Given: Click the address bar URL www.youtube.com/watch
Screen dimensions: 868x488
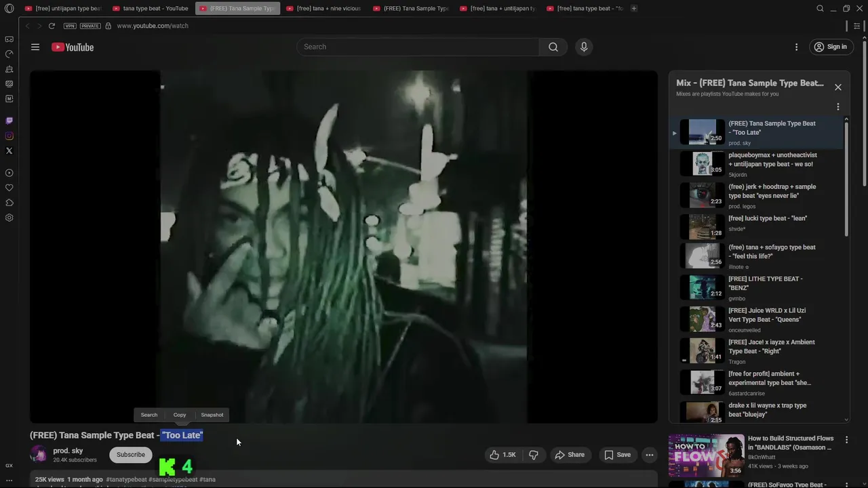Looking at the screenshot, I should click(x=153, y=26).
